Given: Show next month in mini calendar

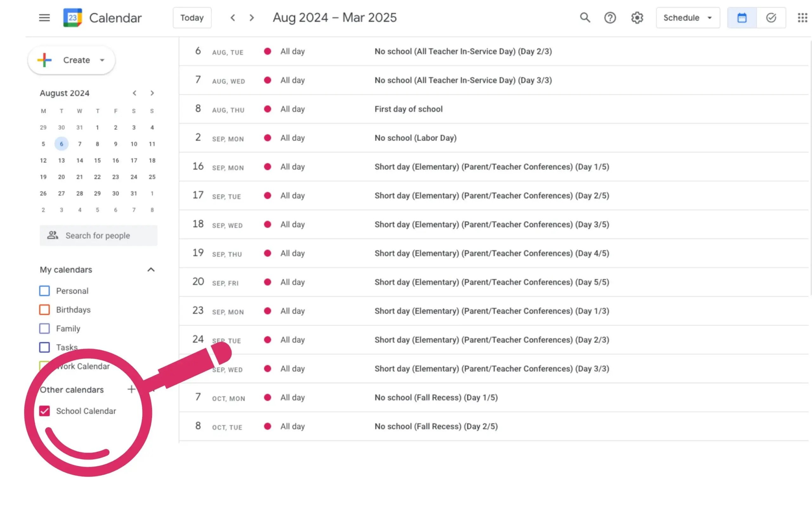Looking at the screenshot, I should coord(152,93).
